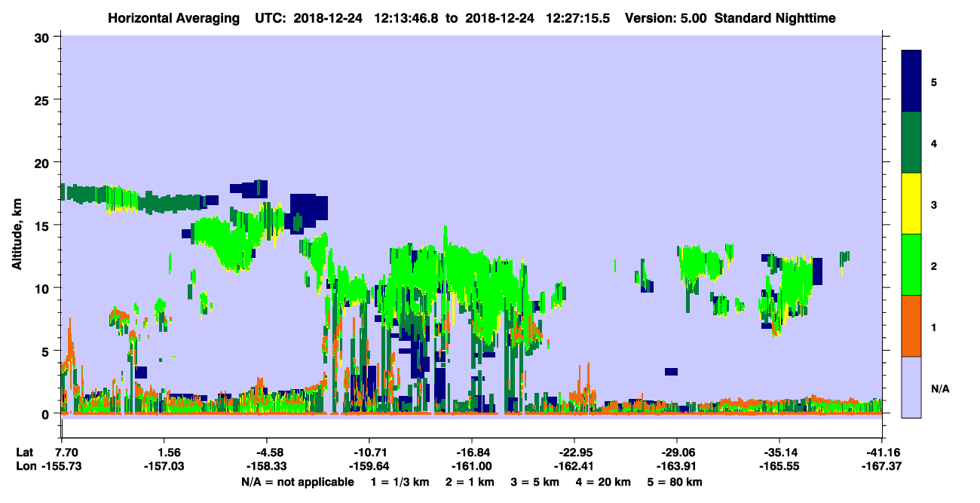Click the dark green color bar segment labeled 4
This screenshot has height=503, width=980.
(x=911, y=143)
